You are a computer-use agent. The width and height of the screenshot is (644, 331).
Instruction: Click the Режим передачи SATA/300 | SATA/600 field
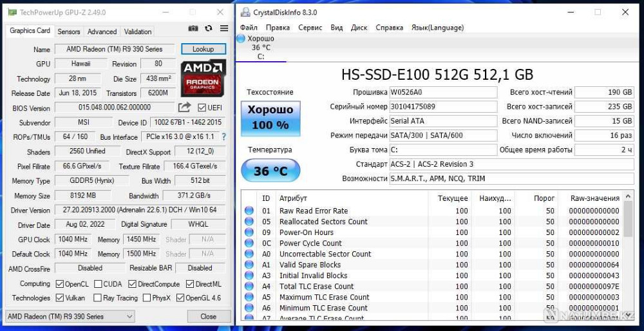pos(443,135)
